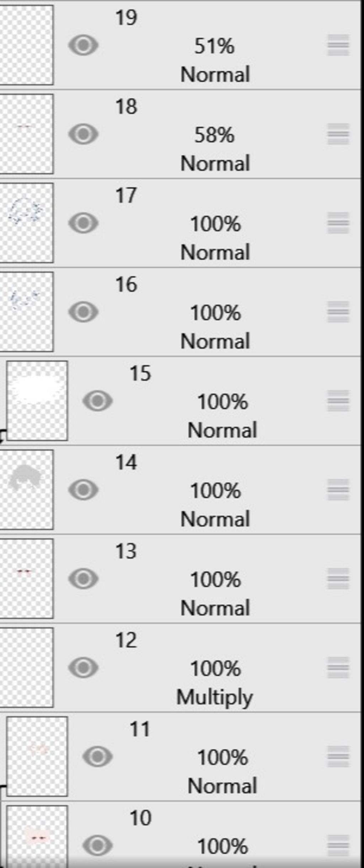364x868 pixels.
Task: Hide layer 19 using its eye icon
Action: (83, 45)
